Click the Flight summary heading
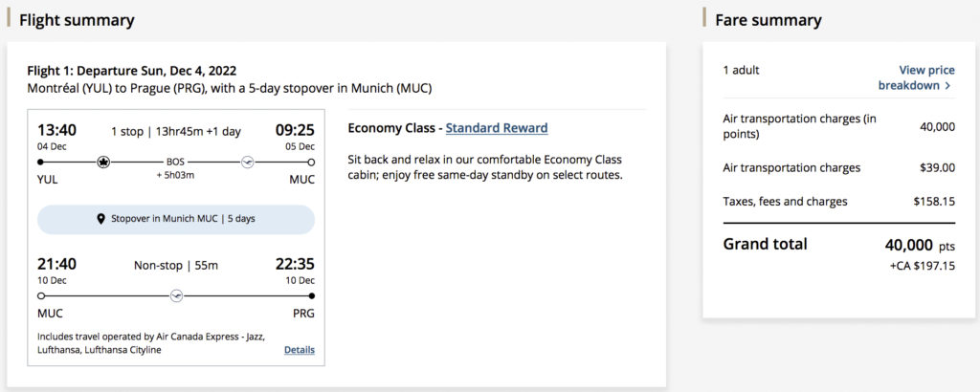Screen dimensions: 980x392 (77, 20)
